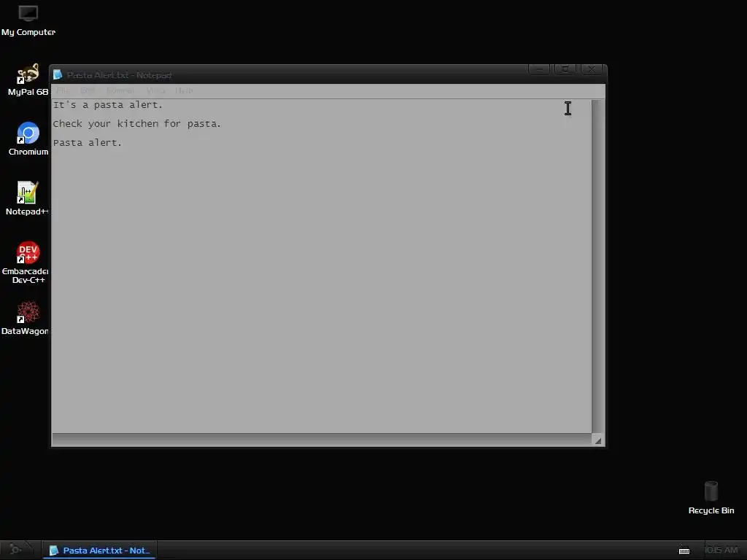This screenshot has width=747, height=560.
Task: Open the Edit menu in Notepad
Action: [x=88, y=90]
